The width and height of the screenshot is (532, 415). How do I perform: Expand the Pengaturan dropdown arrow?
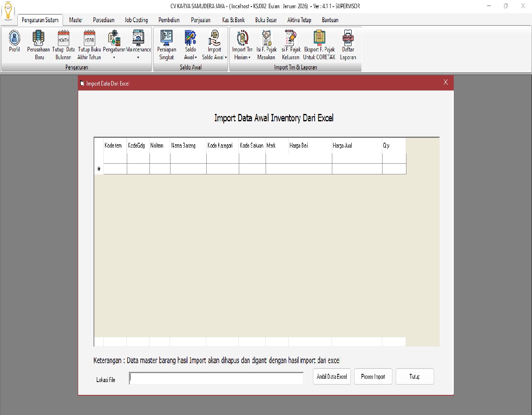pyautogui.click(x=114, y=58)
